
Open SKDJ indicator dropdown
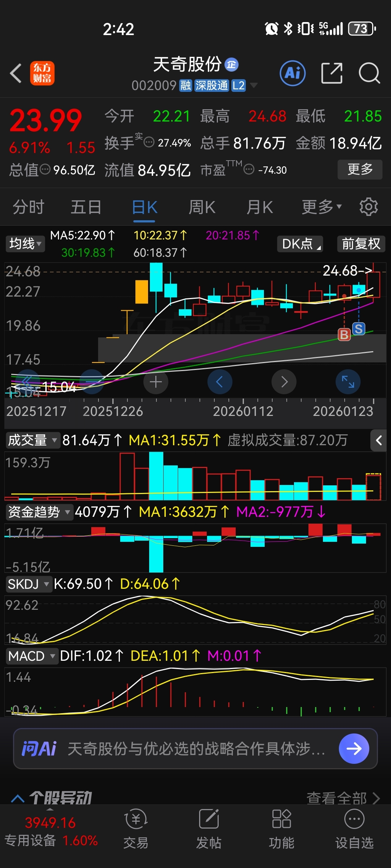(29, 584)
